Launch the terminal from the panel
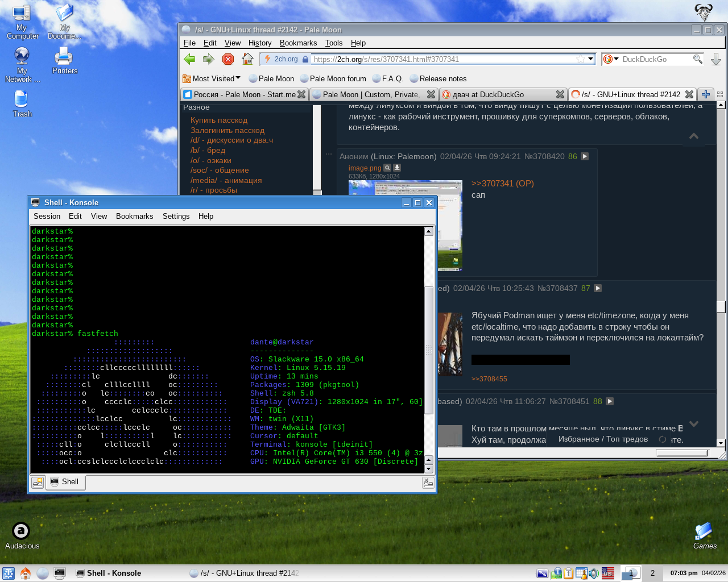The image size is (728, 582). (60, 573)
